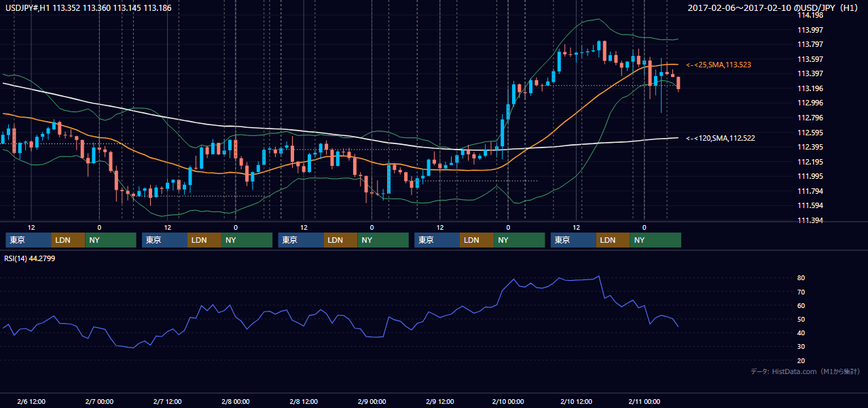Click the RSI axis value 30
This screenshot has width=868, height=408.
[801, 346]
